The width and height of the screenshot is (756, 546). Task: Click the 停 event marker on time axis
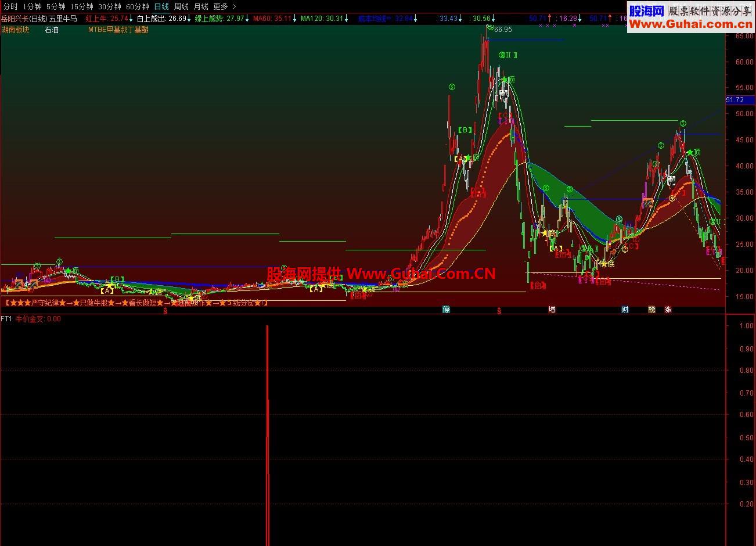click(446, 310)
